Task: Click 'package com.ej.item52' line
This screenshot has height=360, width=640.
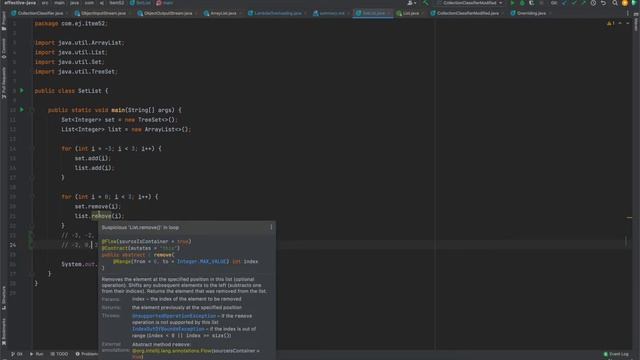Action: coord(71,24)
